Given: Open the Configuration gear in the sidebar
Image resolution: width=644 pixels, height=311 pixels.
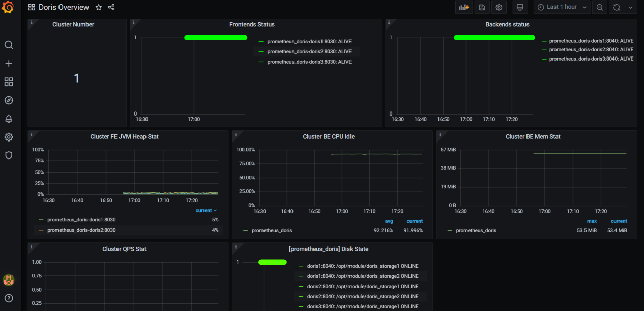Looking at the screenshot, I should click(x=9, y=137).
